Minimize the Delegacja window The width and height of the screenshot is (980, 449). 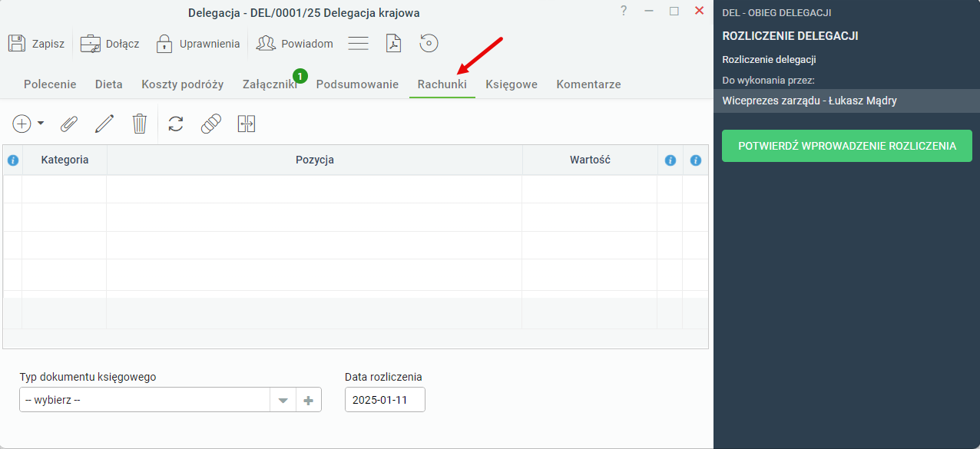pyautogui.click(x=649, y=11)
